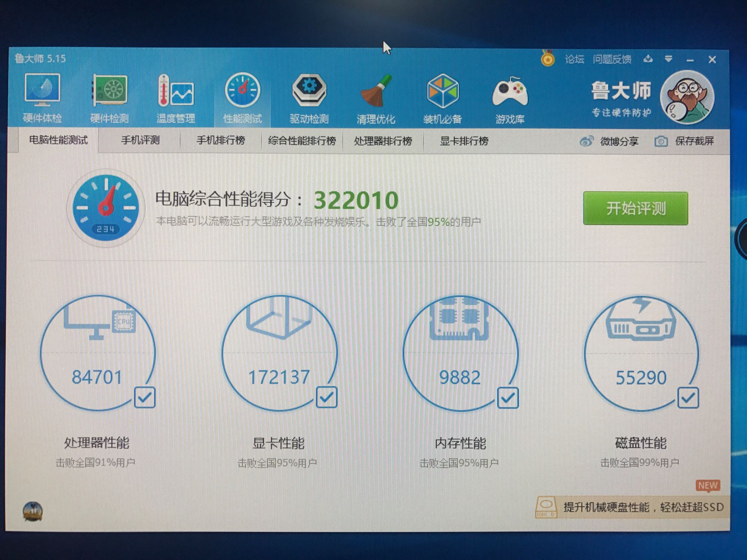Click the Weibo share icon
Screen dimensions: 747x560
[x=586, y=141]
